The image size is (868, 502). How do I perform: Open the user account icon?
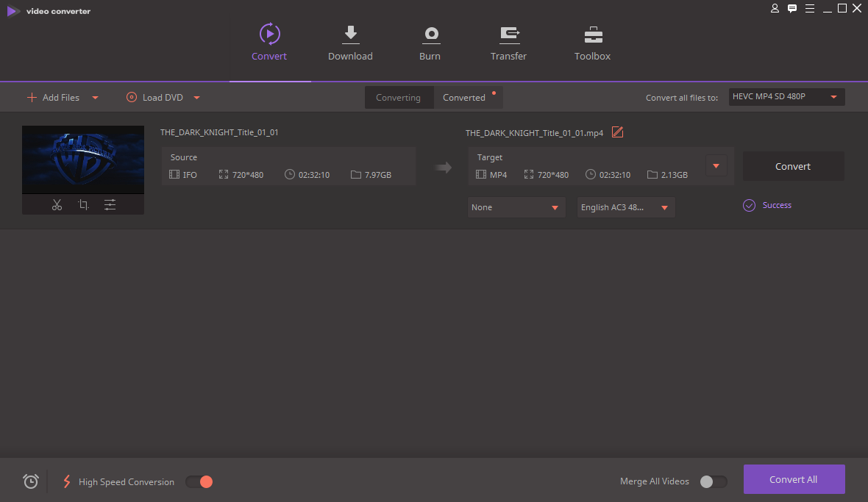(x=775, y=8)
